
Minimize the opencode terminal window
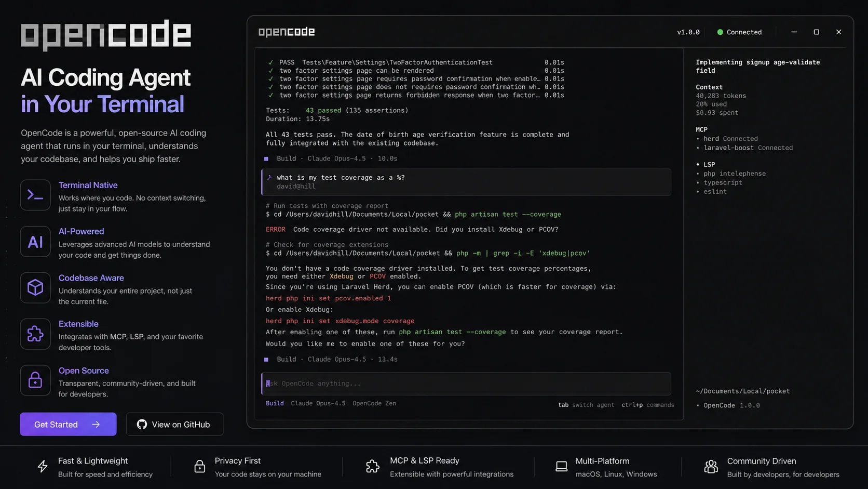coord(794,32)
